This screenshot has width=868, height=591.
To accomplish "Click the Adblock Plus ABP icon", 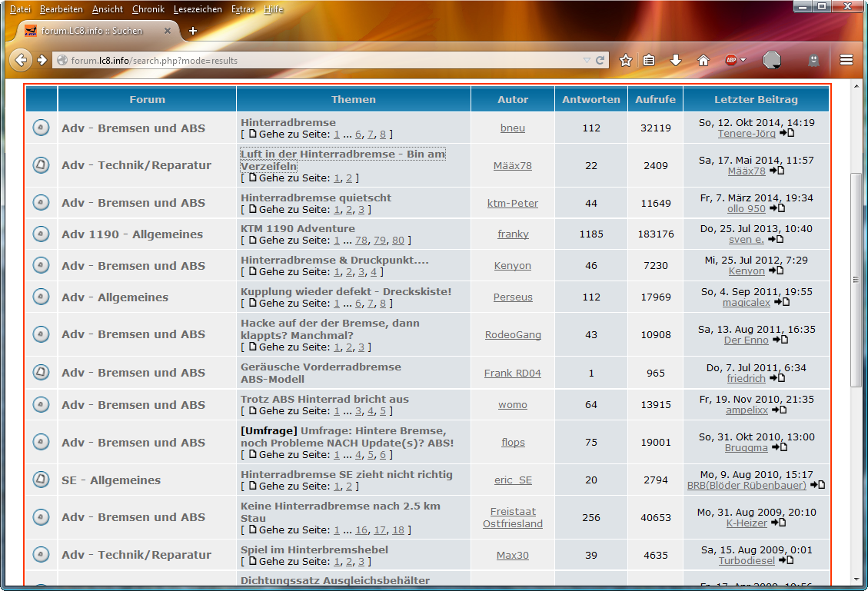I will point(731,60).
